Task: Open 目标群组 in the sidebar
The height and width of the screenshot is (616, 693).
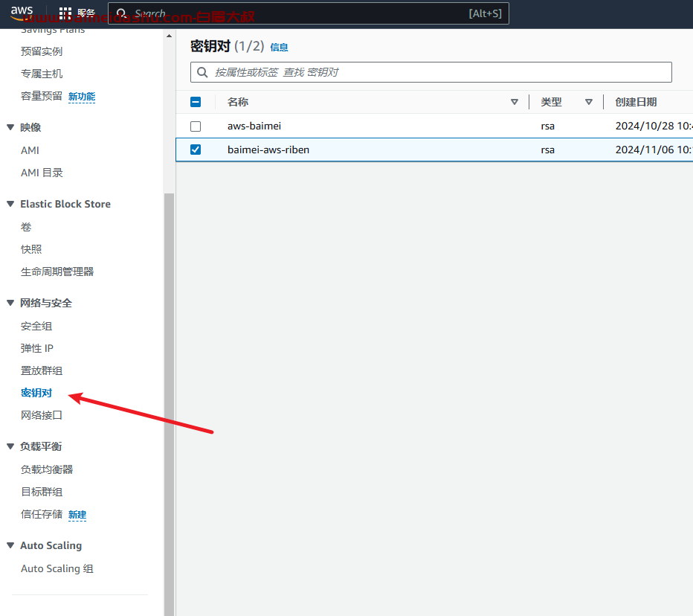Action: [42, 492]
